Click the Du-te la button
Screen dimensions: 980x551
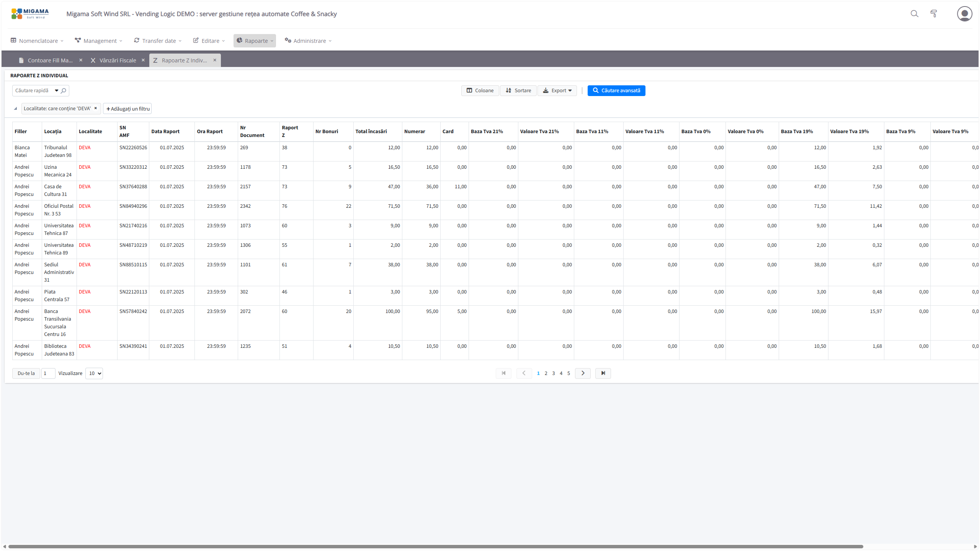point(26,373)
